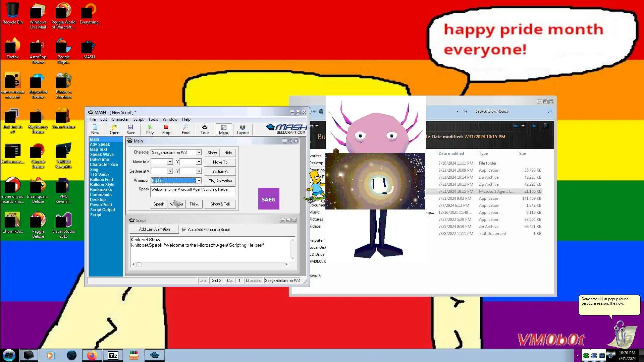644x362 pixels.
Task: Click the Play Animation button
Action: coord(220,181)
